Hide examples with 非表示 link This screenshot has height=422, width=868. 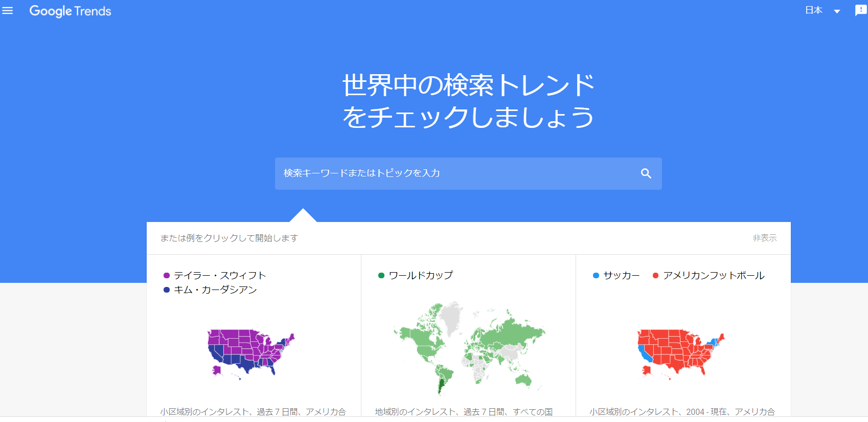click(764, 238)
